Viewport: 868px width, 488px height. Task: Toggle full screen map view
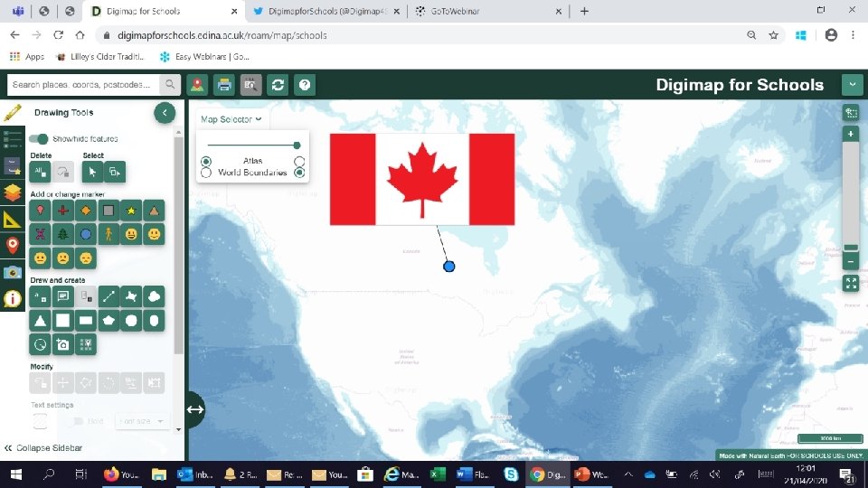click(x=851, y=283)
